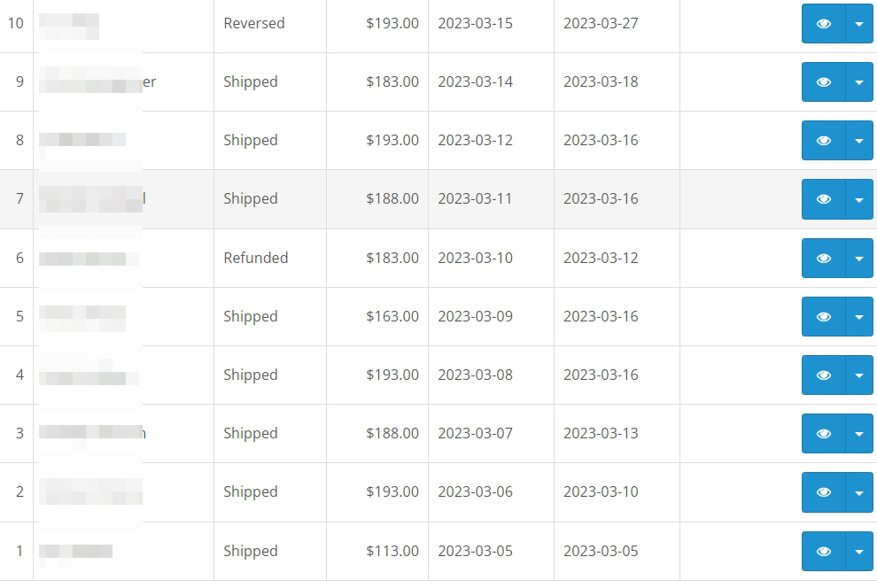The image size is (877, 588).
Task: Expand action menu arrow for order 7
Action: (x=859, y=199)
